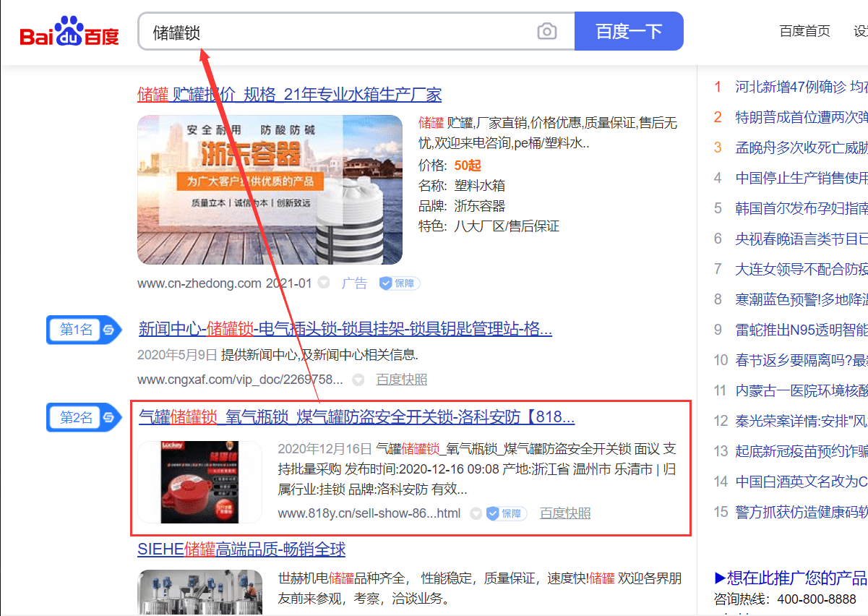Click the Baidu logo

(x=69, y=32)
